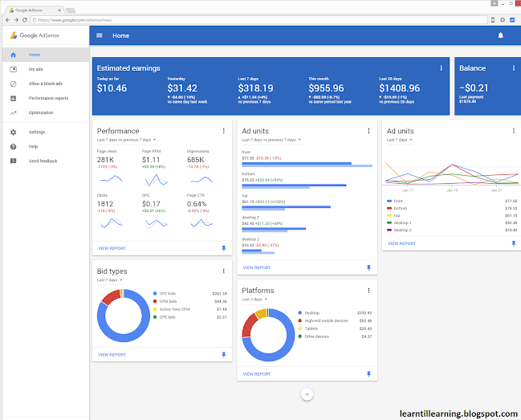Open the Bid types Last 7 days dropdown

tap(110, 280)
